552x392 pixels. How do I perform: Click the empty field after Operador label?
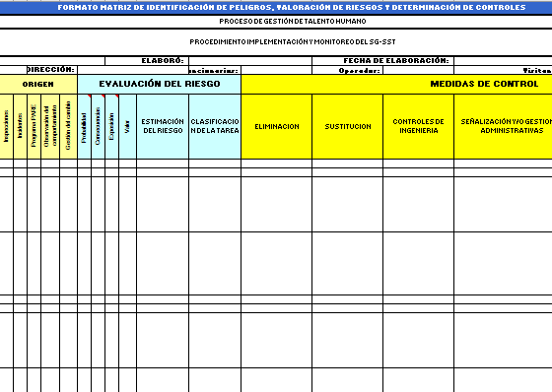tap(418, 70)
